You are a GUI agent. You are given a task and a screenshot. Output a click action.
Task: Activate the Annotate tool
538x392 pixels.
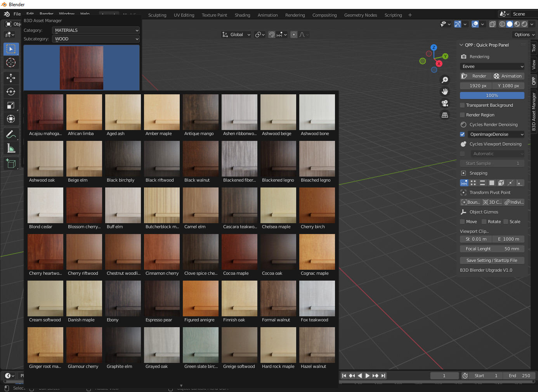click(x=11, y=134)
